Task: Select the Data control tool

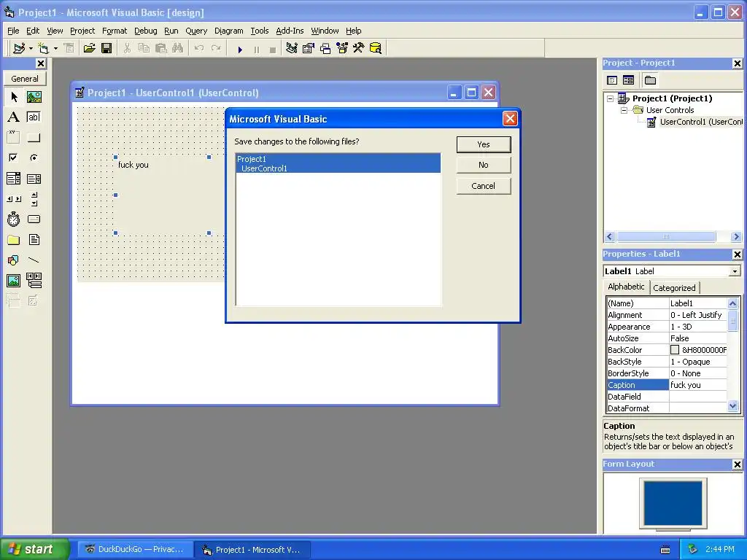Action: [x=34, y=281]
